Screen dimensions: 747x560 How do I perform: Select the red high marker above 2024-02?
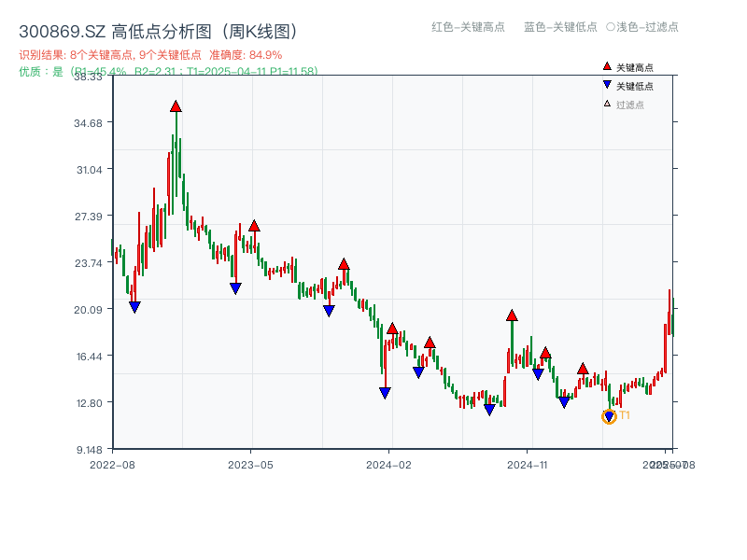pyautogui.click(x=392, y=329)
